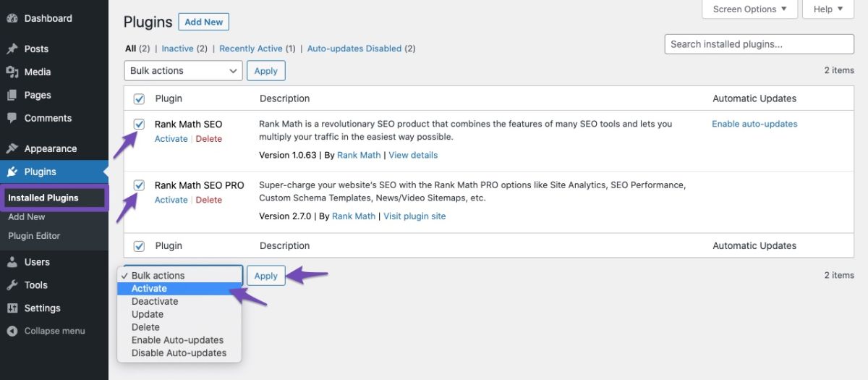Open the Visit plugin site link
The width and height of the screenshot is (868, 380).
click(414, 216)
